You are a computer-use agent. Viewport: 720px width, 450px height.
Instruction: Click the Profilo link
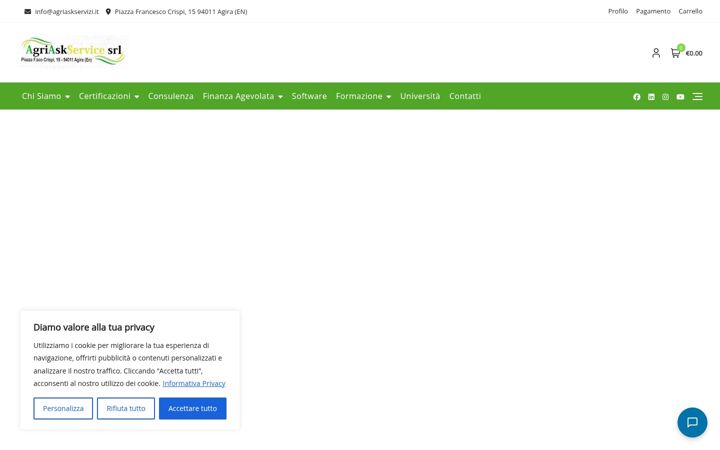pos(618,11)
